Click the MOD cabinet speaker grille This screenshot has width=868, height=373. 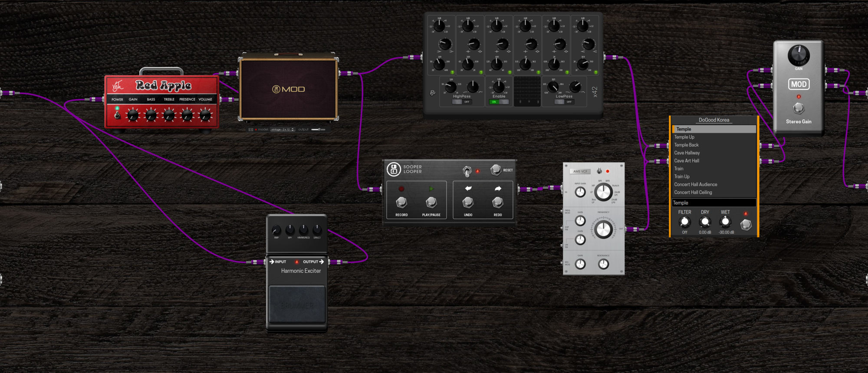coord(289,89)
